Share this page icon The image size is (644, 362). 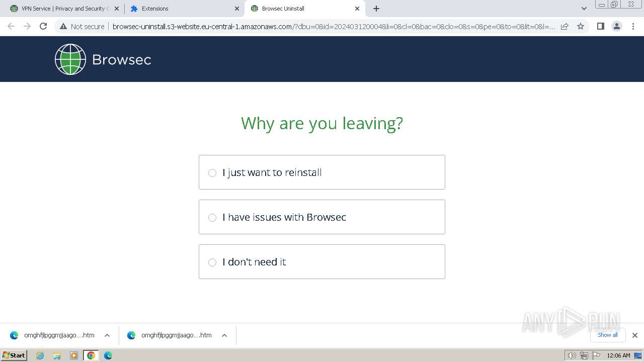[565, 26]
